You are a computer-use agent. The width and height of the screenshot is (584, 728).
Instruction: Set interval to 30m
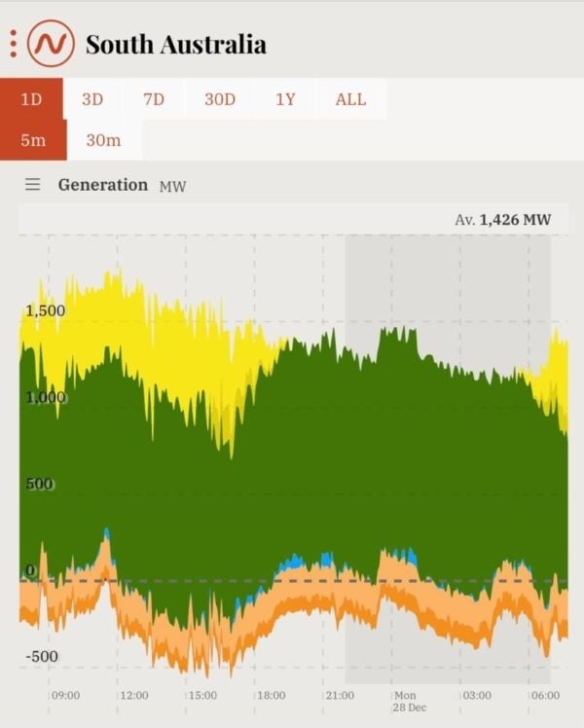point(103,140)
